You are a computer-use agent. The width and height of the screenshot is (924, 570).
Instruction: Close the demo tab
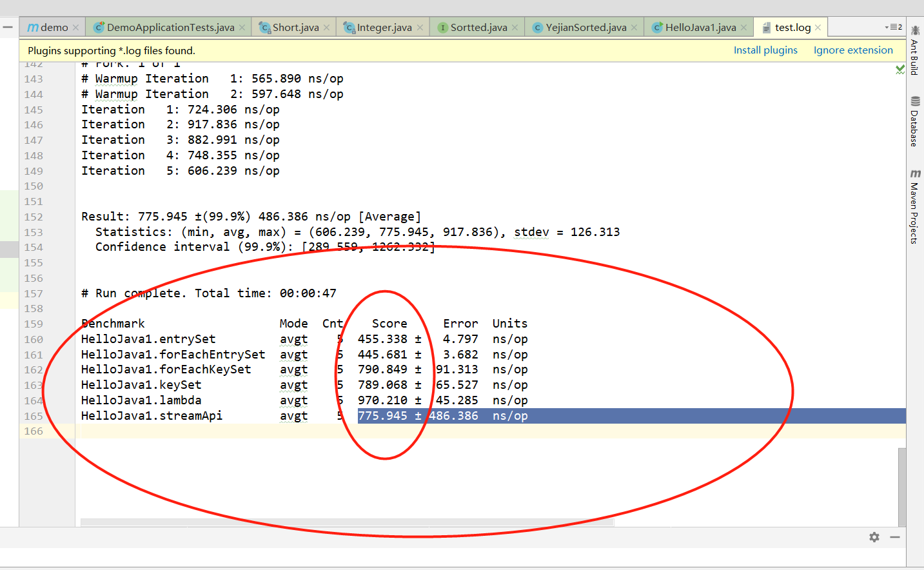(x=75, y=28)
